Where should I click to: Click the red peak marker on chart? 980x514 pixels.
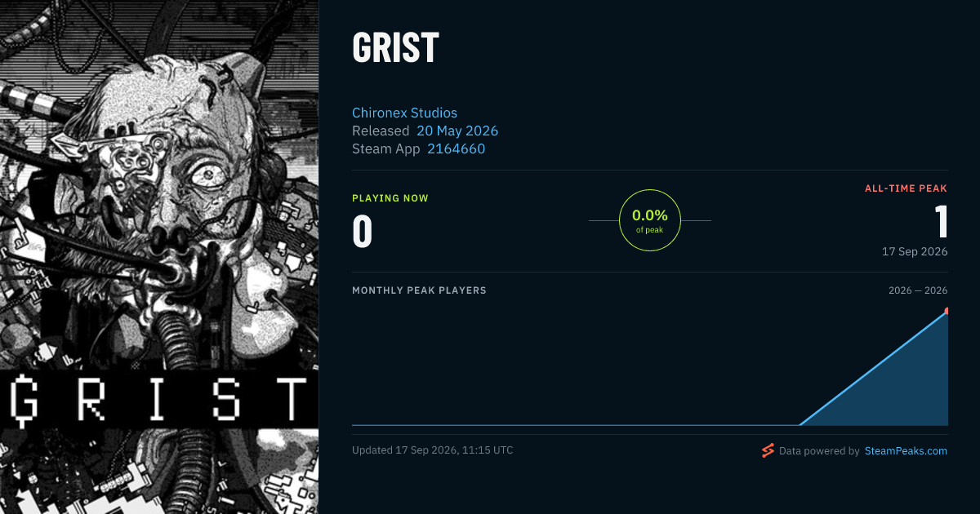point(946,311)
